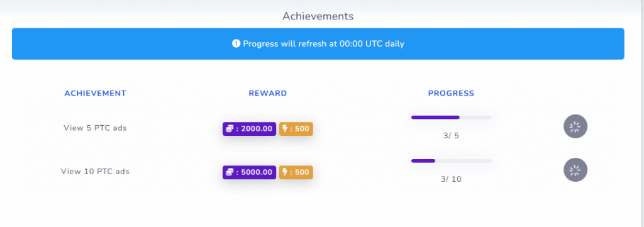Click the progress bar for View 5 PTC ads
The height and width of the screenshot is (227, 644).
(451, 118)
